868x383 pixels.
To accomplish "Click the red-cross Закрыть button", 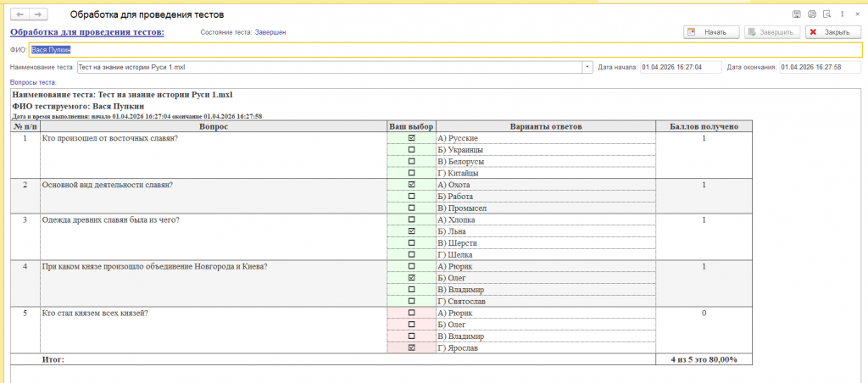I will pyautogui.click(x=829, y=32).
